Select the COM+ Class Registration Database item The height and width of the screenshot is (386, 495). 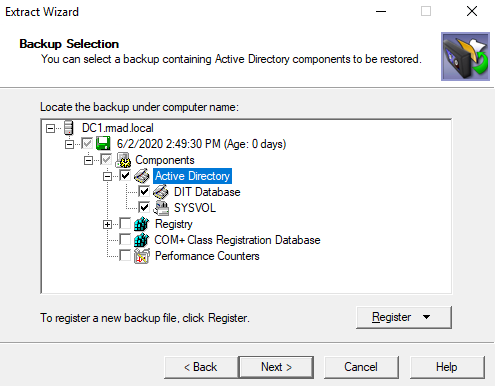(x=237, y=240)
